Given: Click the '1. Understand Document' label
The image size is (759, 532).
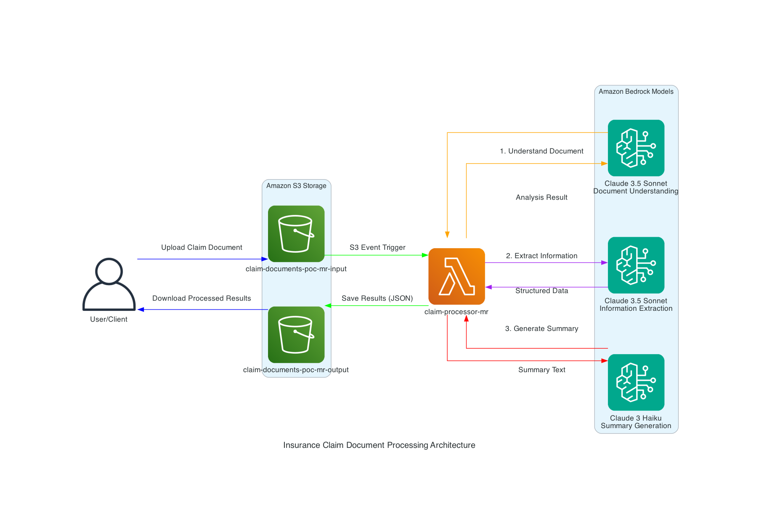Looking at the screenshot, I should click(541, 151).
